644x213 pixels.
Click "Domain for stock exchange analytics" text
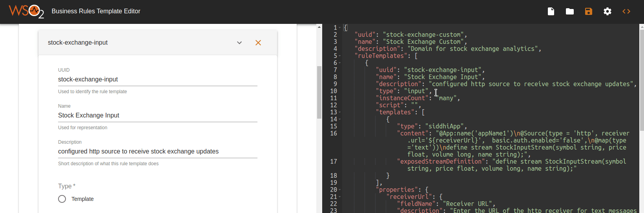pos(473,49)
